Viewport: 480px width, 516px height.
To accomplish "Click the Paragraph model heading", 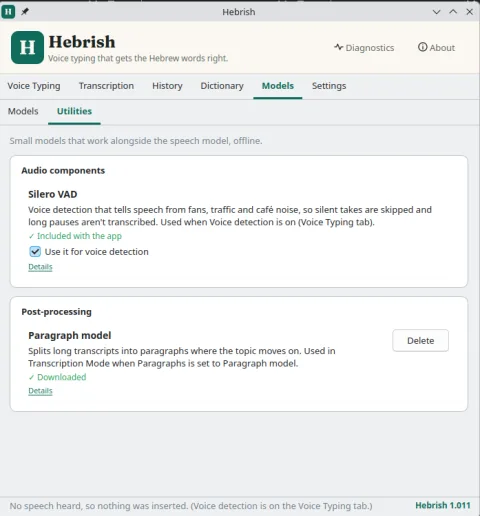I will pos(70,335).
